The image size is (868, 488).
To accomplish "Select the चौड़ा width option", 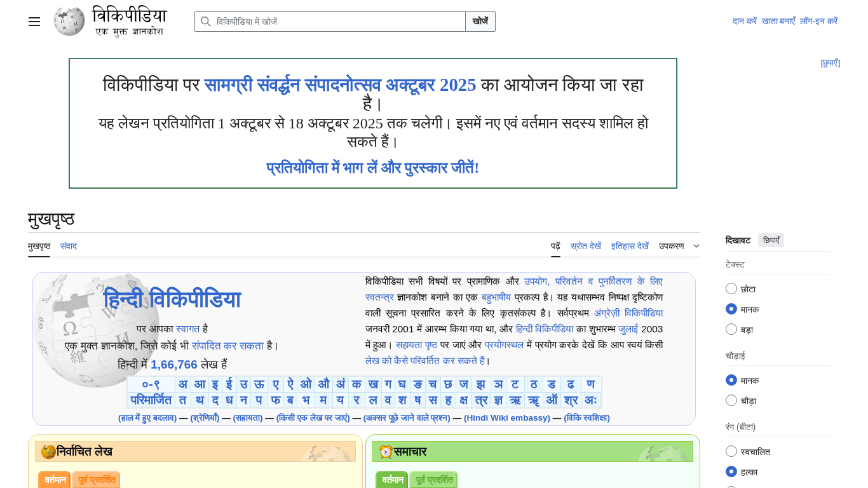I will coord(731,400).
